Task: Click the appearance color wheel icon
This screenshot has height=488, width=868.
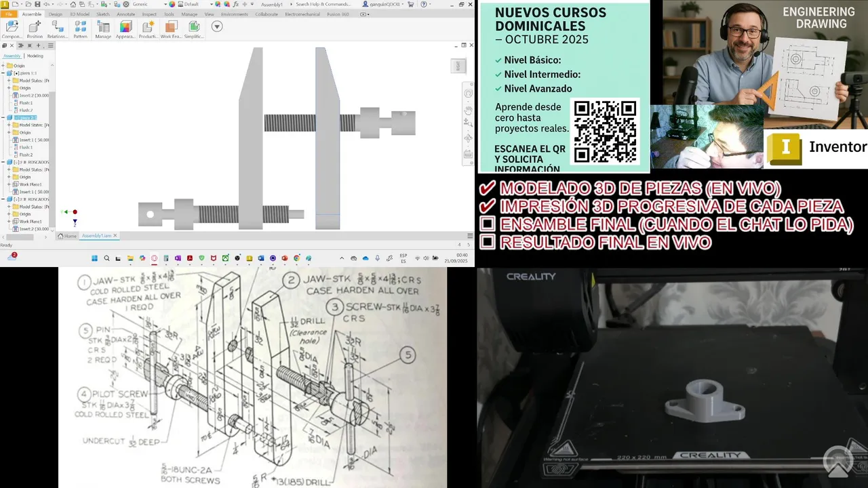Action: point(172,4)
